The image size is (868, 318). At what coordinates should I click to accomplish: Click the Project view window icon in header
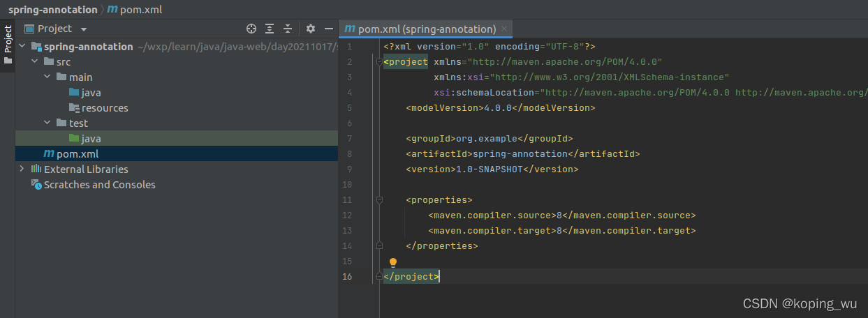pos(30,29)
